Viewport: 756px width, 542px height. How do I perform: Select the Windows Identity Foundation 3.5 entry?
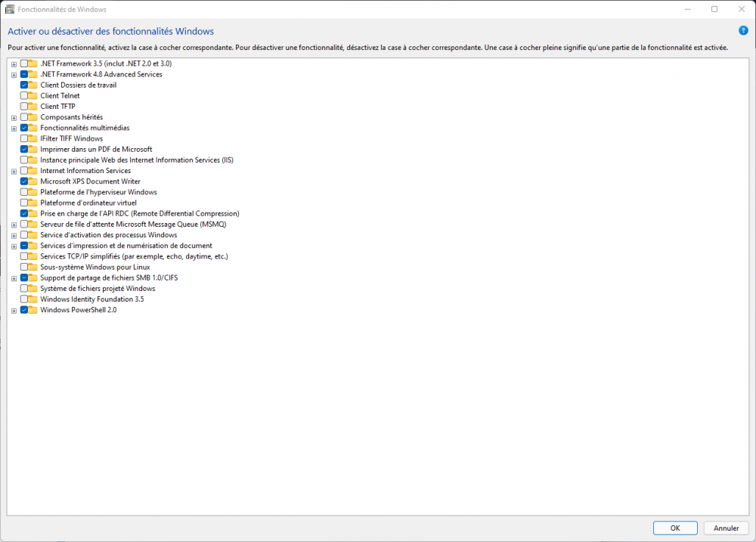[x=91, y=299]
